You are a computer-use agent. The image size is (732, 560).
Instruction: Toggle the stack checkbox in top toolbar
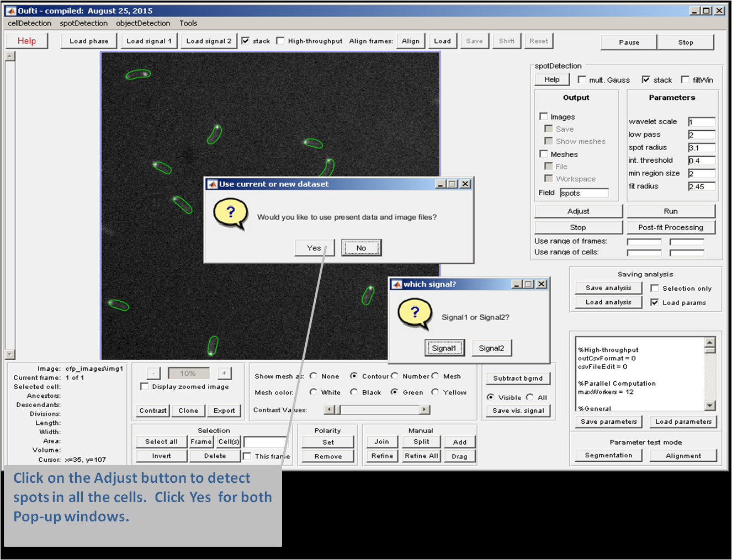246,41
